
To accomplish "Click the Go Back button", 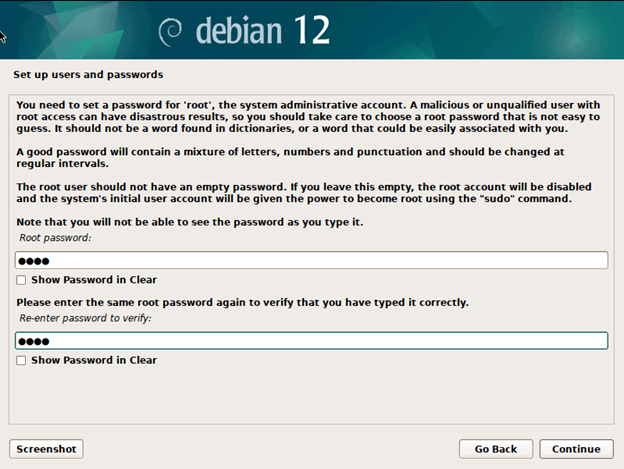I will click(x=495, y=449).
